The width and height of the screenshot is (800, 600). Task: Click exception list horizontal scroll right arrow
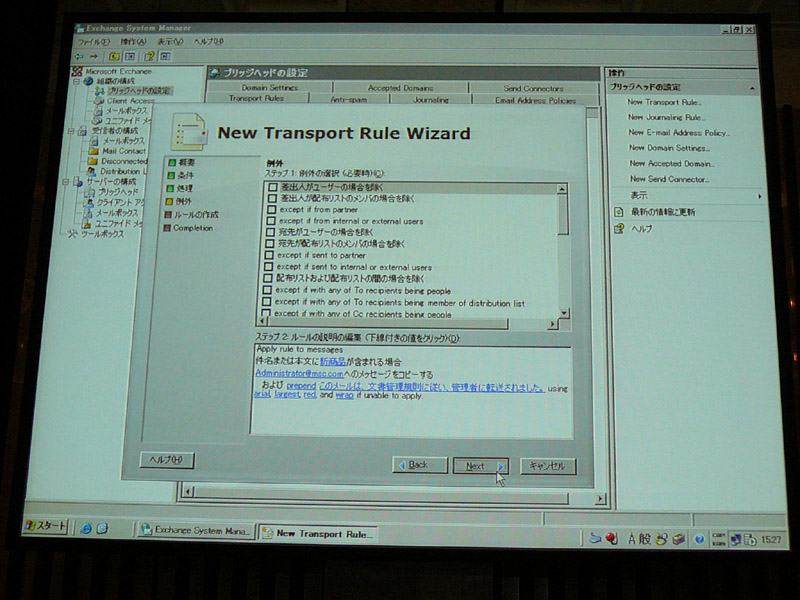click(553, 323)
